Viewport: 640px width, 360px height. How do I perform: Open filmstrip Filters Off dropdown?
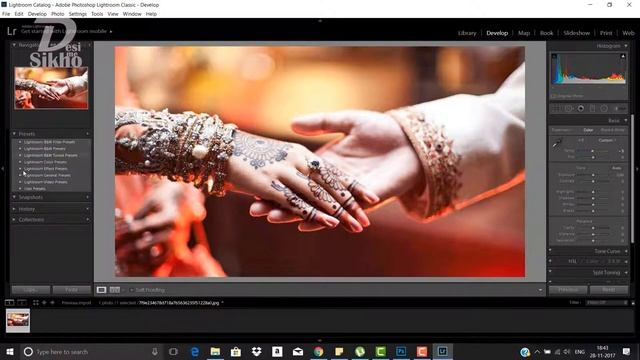[607, 303]
